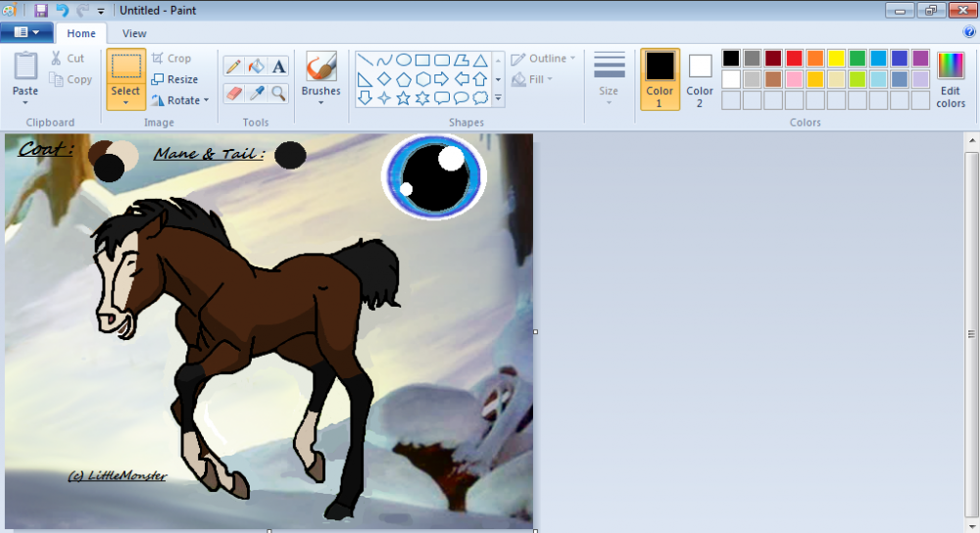This screenshot has width=980, height=533.
Task: Pick the Eraser tool
Action: [x=234, y=93]
